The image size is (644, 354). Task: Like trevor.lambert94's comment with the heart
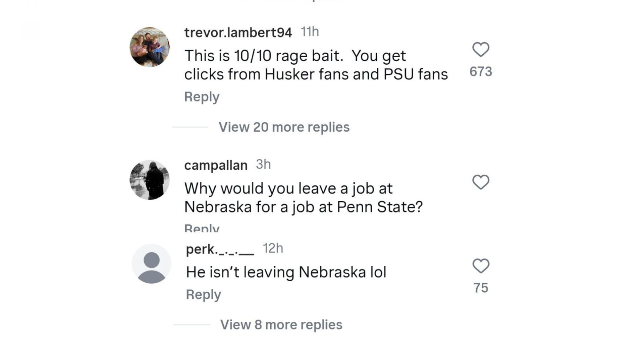(481, 50)
